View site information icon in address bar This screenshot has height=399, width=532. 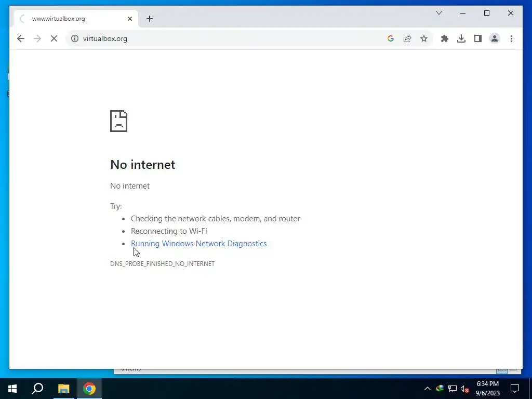coord(75,38)
